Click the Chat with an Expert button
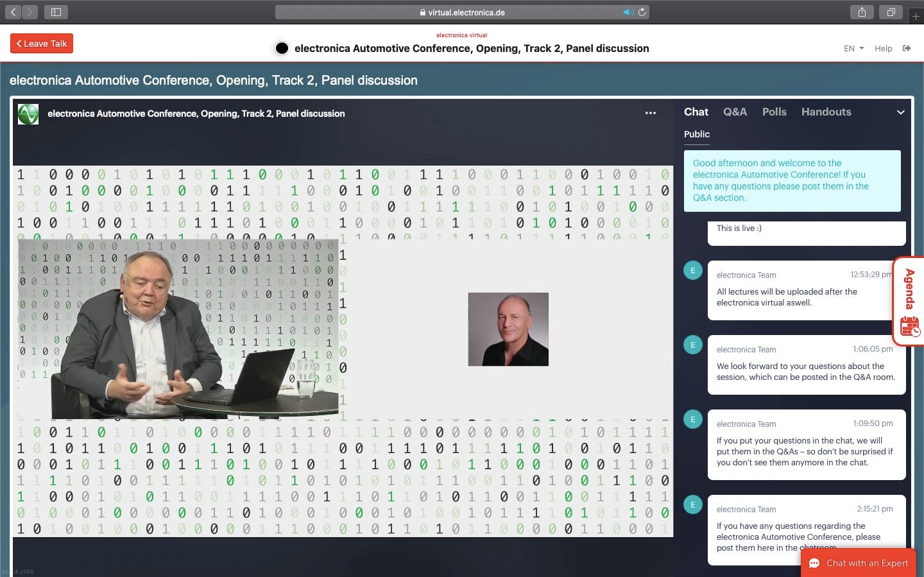Viewport: 924px width, 577px height. pyautogui.click(x=859, y=563)
